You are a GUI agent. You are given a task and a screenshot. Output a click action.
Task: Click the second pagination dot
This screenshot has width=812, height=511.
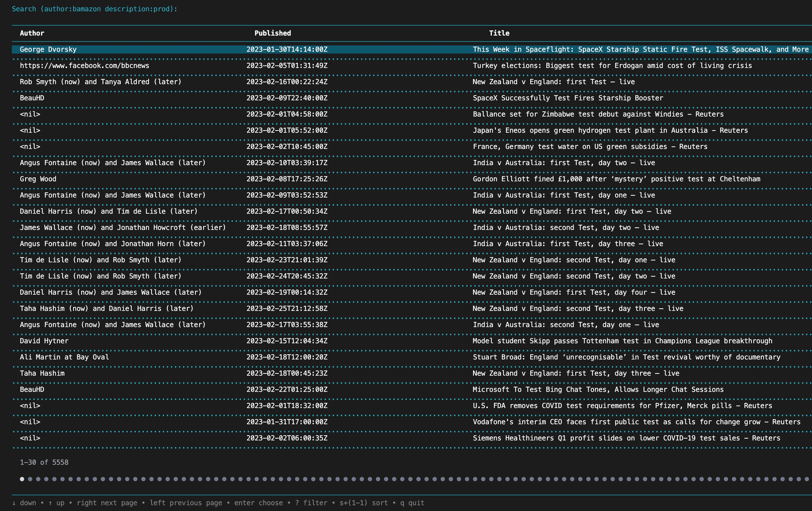[x=30, y=479]
